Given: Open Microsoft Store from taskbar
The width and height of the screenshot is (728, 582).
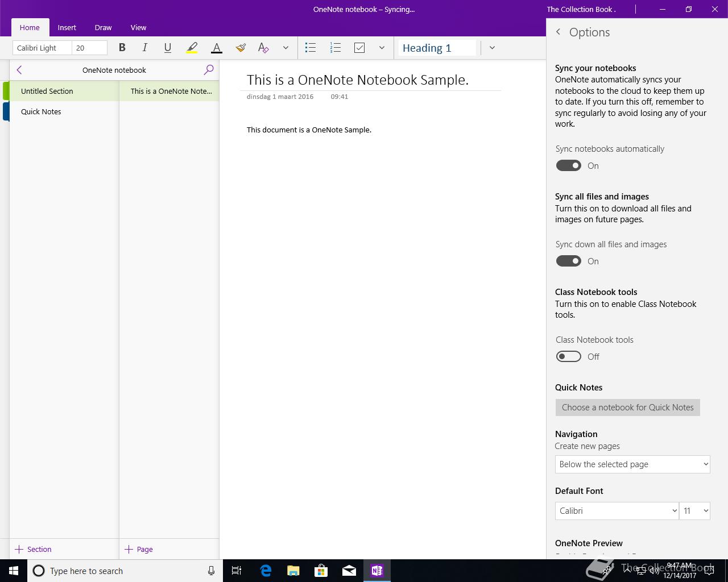Looking at the screenshot, I should point(321,571).
